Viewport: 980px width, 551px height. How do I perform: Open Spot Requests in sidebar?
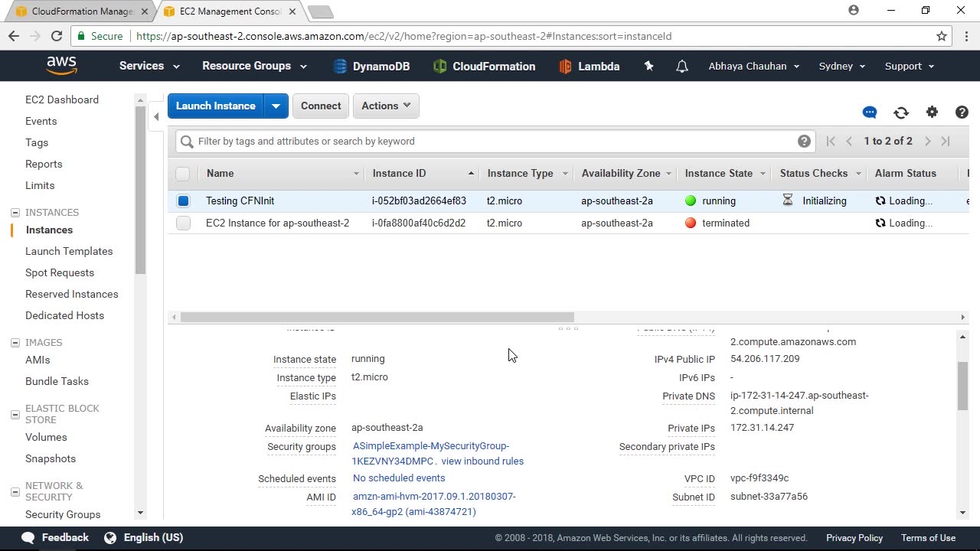(60, 272)
